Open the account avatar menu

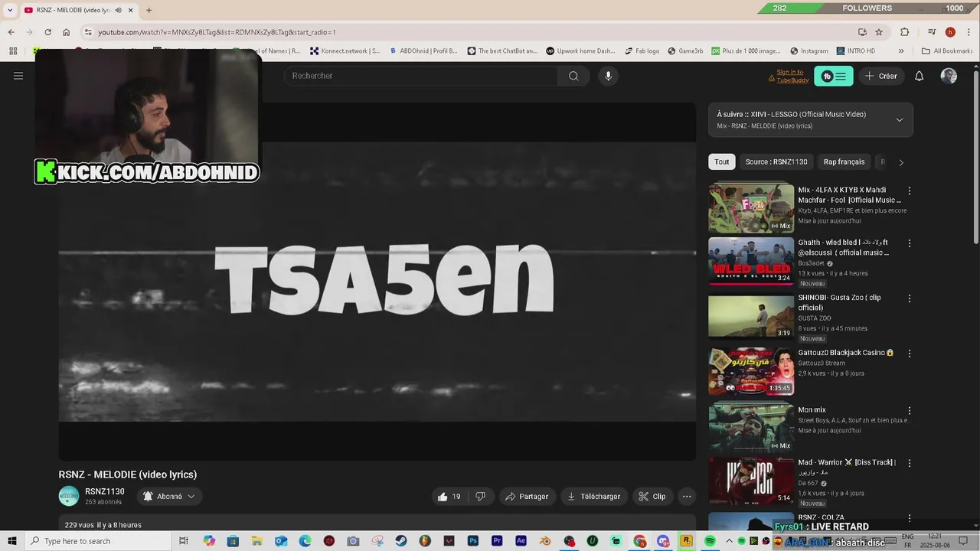pos(949,76)
